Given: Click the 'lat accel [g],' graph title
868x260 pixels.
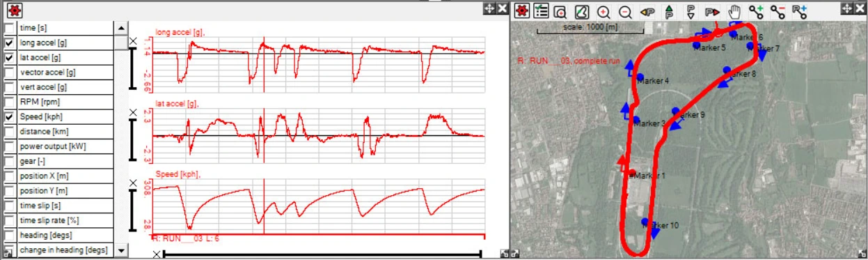Looking at the screenshot, I should 177,104.
